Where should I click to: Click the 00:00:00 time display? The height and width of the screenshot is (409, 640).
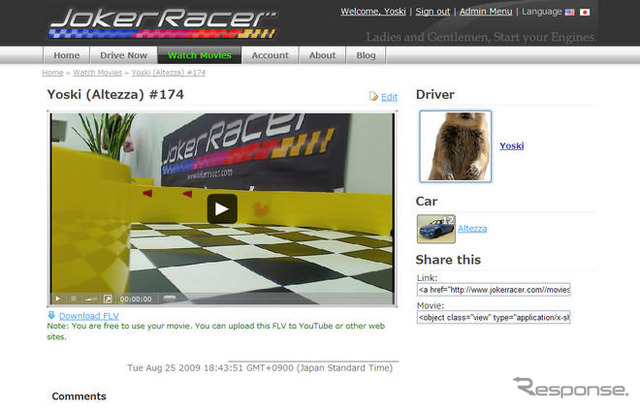click(x=136, y=299)
